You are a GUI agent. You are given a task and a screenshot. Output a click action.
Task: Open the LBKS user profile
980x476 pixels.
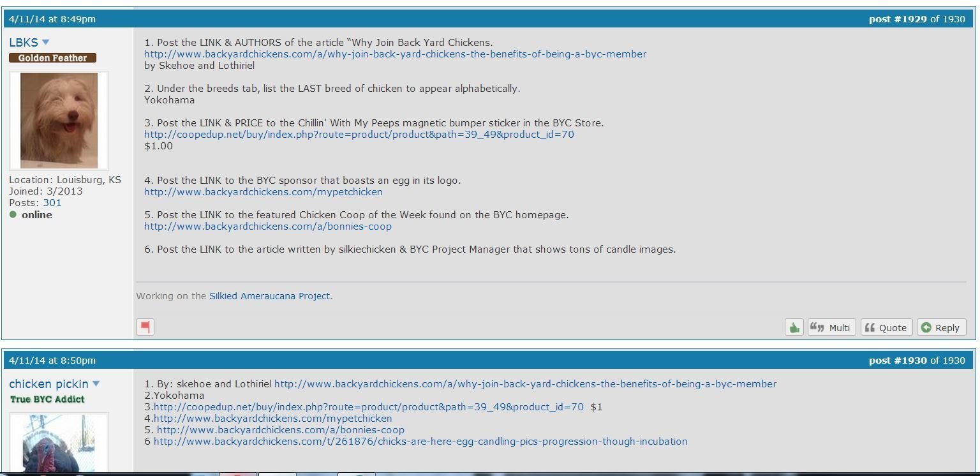[24, 43]
